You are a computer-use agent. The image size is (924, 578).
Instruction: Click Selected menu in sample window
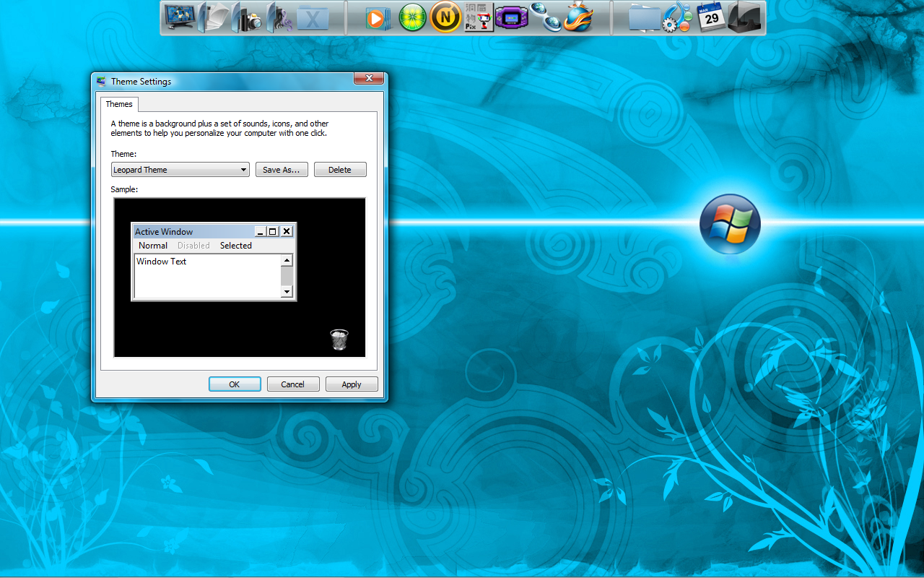coord(236,246)
